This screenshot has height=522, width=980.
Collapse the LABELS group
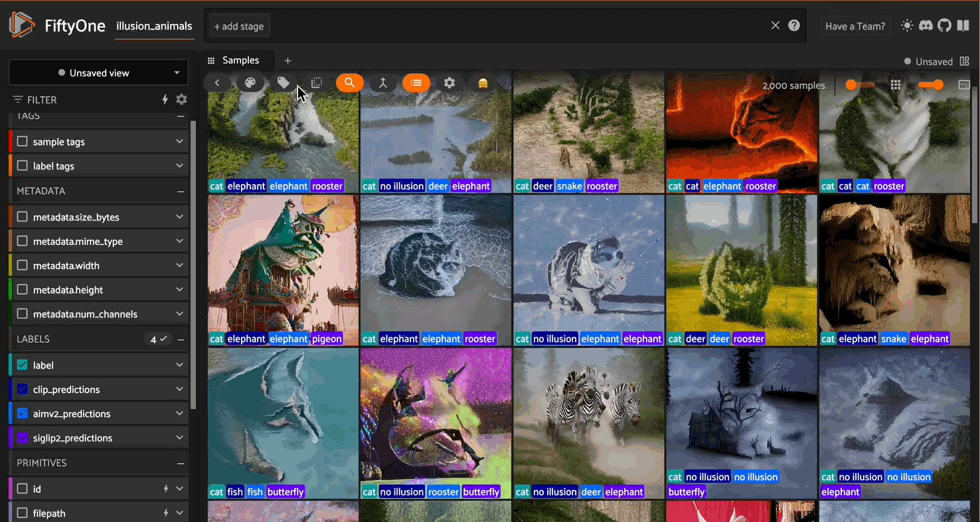[181, 339]
